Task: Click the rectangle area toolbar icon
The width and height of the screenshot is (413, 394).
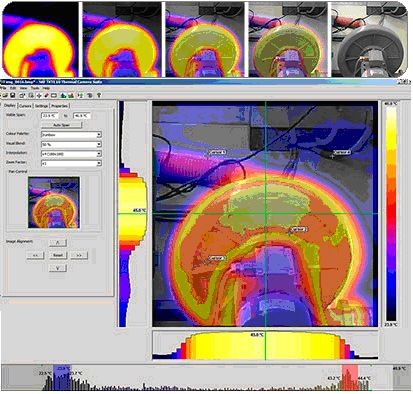Action: 54,96
